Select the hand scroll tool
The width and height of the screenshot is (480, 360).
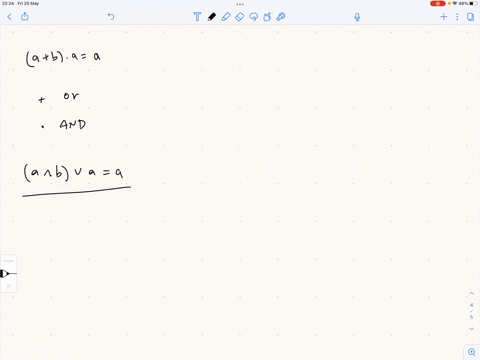point(267,17)
